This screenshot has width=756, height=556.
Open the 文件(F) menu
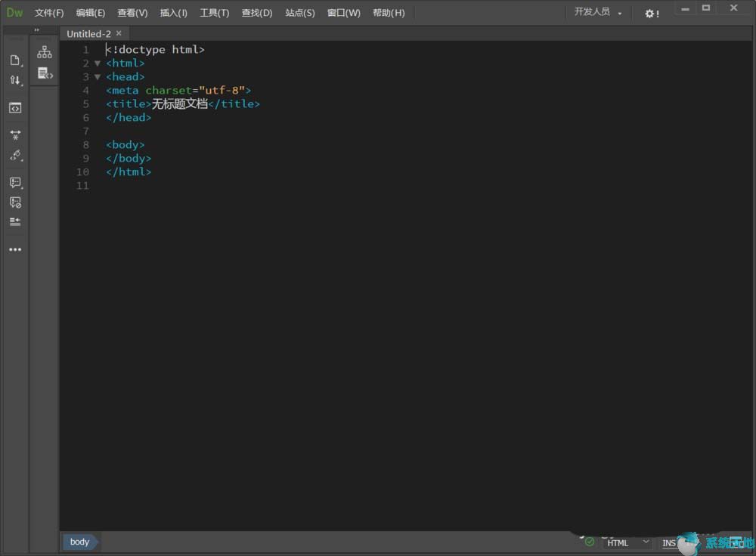(49, 13)
